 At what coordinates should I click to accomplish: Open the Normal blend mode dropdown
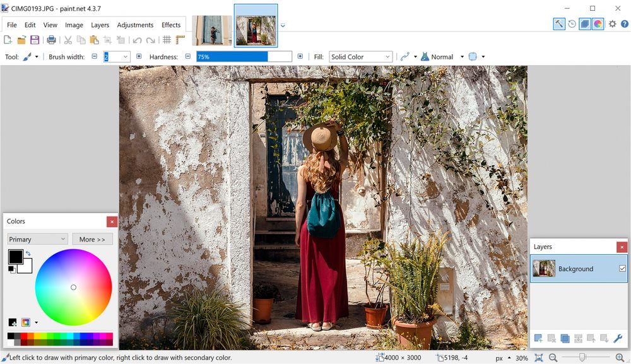pos(461,57)
